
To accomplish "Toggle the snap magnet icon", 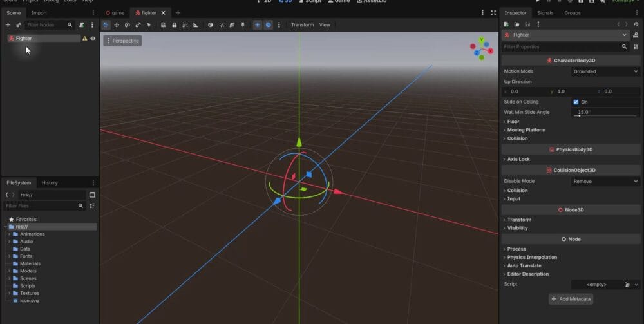I will [222, 25].
